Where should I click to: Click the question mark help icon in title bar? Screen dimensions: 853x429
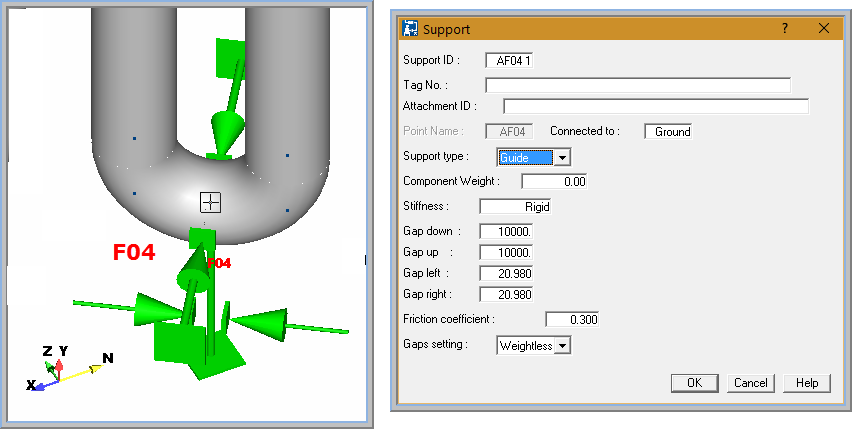pyautogui.click(x=785, y=28)
